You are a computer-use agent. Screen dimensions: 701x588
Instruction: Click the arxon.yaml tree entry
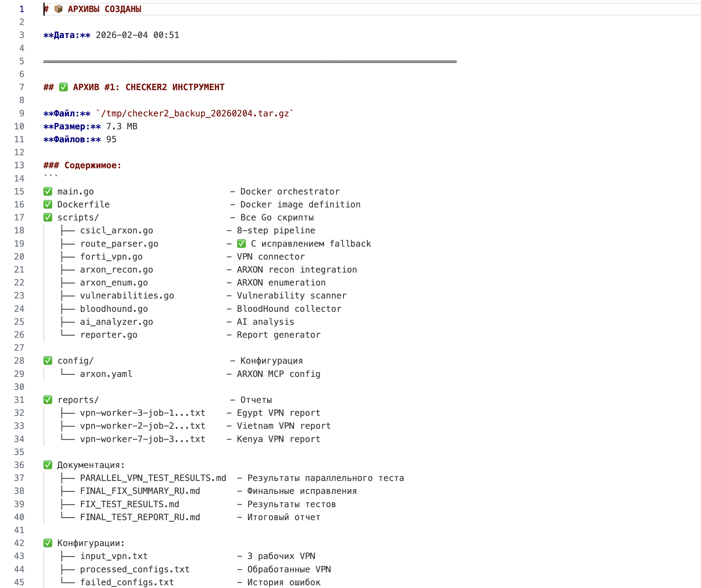click(106, 374)
